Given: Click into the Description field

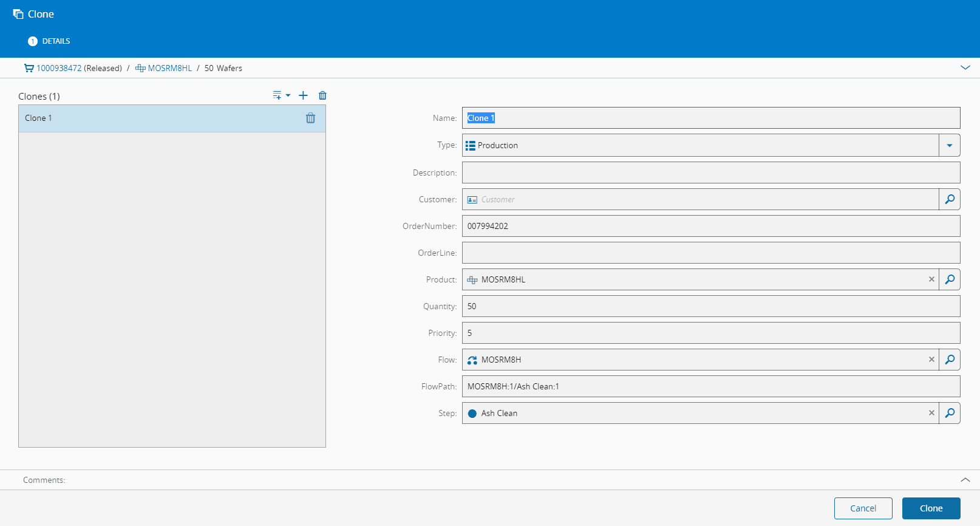Looking at the screenshot, I should point(710,172).
